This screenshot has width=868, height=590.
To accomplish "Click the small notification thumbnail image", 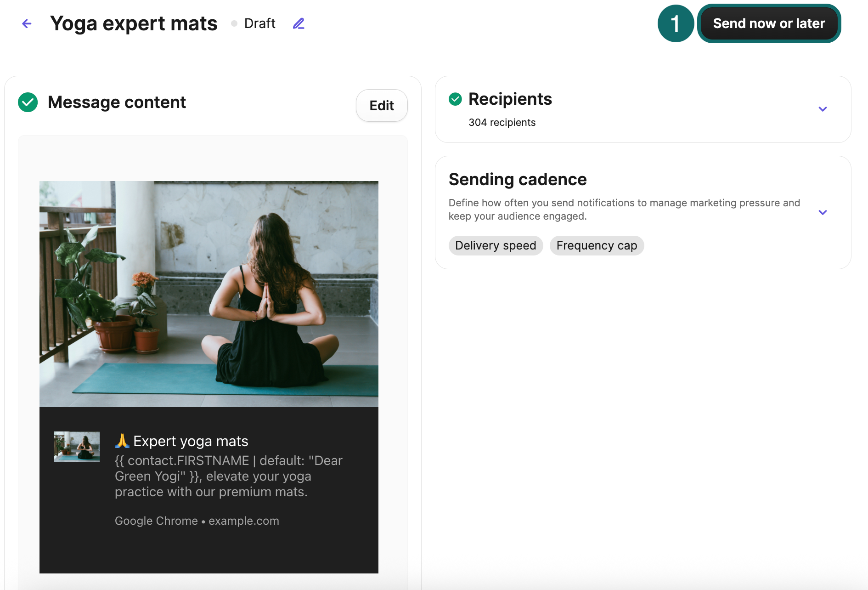I will click(77, 446).
